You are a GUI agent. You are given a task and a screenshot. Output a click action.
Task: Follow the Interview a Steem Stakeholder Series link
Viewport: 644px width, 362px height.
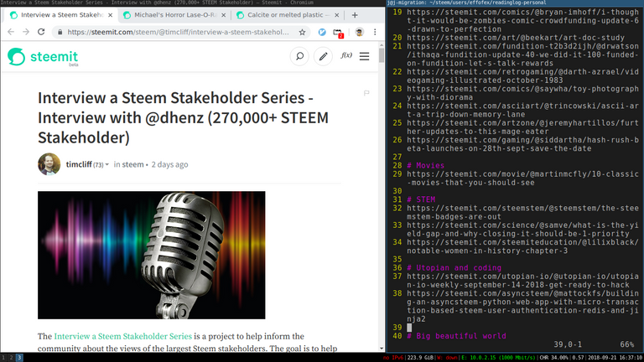[x=122, y=336]
